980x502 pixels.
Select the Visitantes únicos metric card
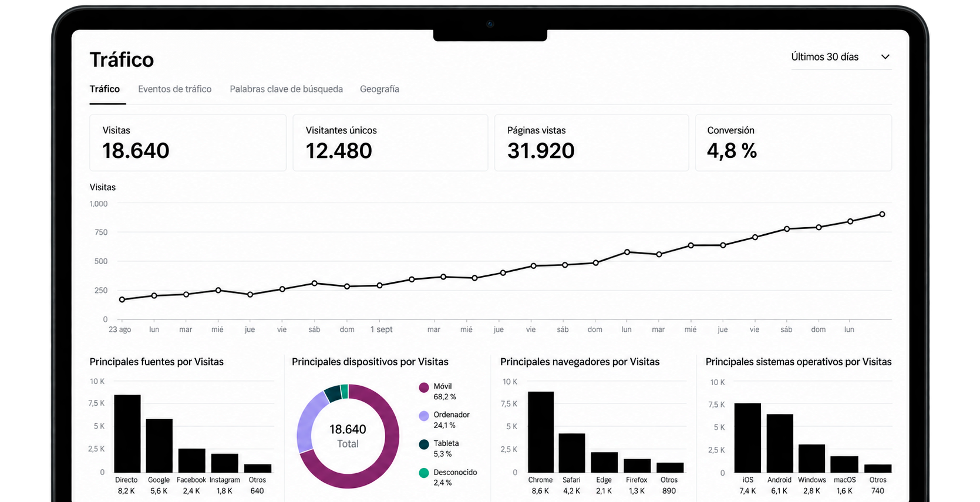[390, 143]
